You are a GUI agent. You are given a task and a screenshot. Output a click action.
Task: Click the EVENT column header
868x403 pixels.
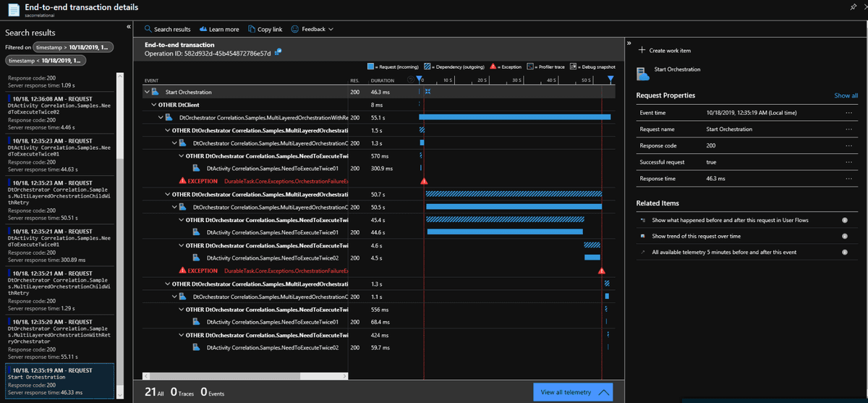tap(152, 80)
